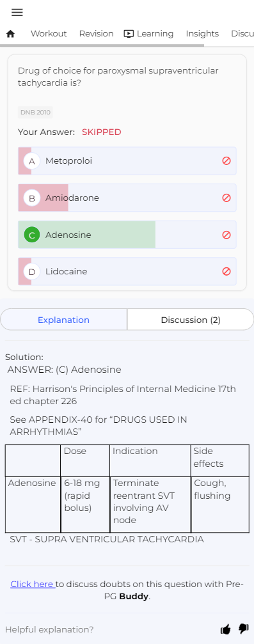Go to the home icon
This screenshot has height=644, width=254.
11,34
